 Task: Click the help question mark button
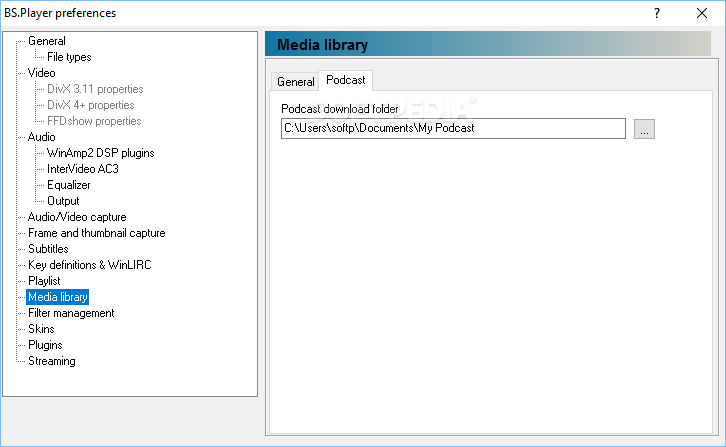(x=657, y=13)
